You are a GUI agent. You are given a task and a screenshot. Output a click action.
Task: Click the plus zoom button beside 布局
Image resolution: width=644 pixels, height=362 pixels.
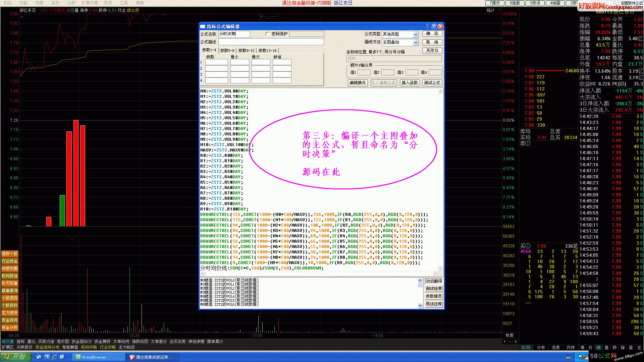coord(504,342)
